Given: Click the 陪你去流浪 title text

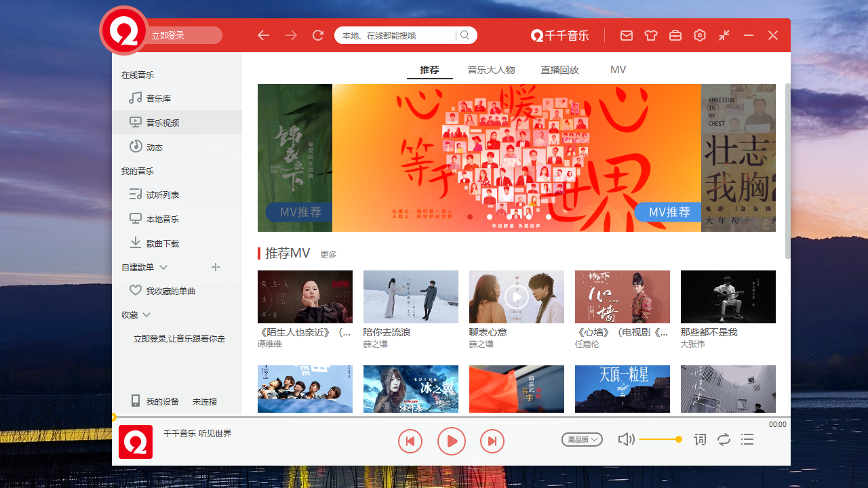Looking at the screenshot, I should (x=387, y=332).
